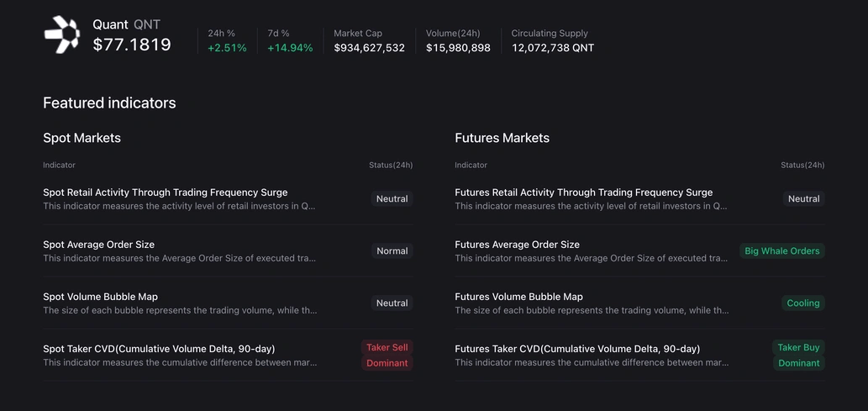
Task: Click Status(24h) header in Spot Markets
Action: click(x=391, y=165)
